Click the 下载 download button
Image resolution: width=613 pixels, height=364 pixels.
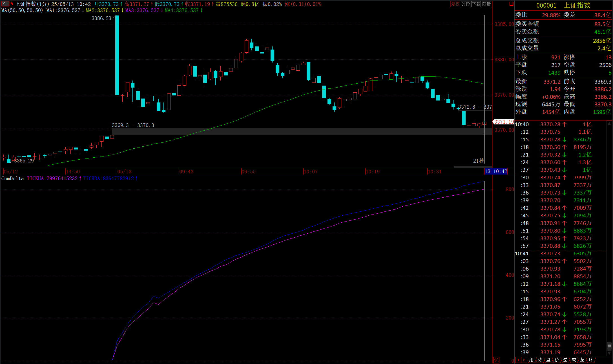click(476, 4)
